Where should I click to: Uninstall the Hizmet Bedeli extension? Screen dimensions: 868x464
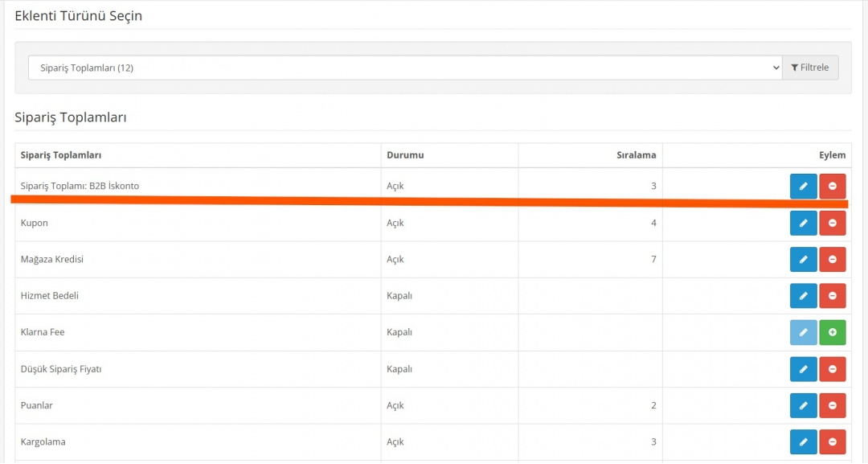[832, 296]
